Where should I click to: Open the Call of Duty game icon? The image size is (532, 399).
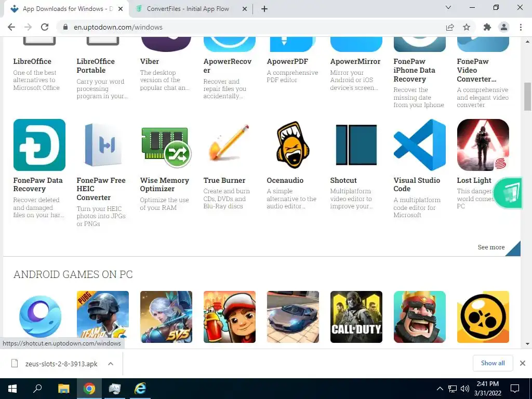tap(356, 316)
